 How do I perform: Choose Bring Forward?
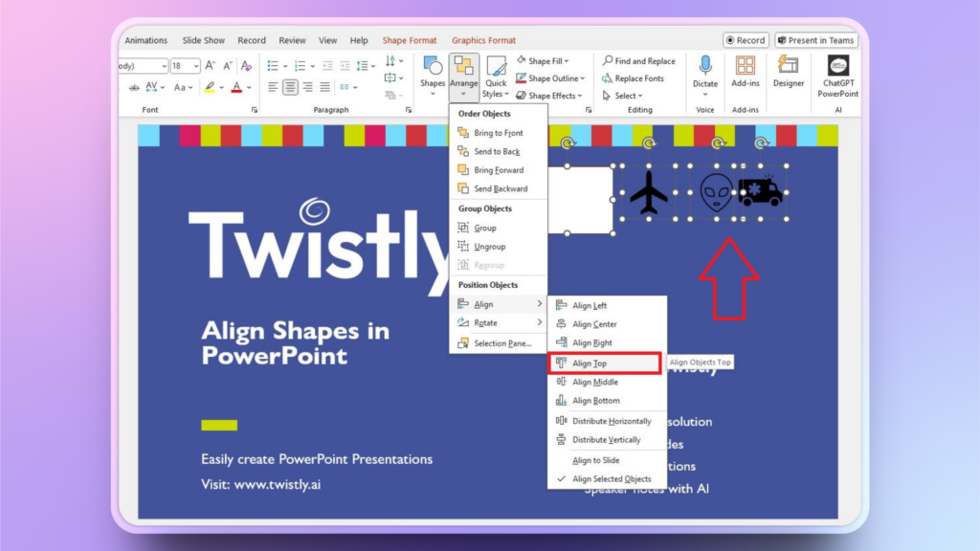(x=498, y=170)
